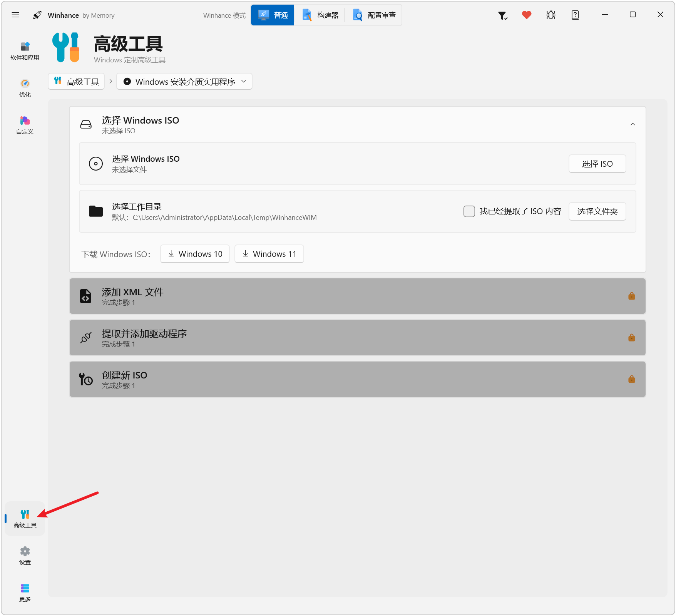676x616 pixels.
Task: Open the filter funnel icon
Action: 503,15
